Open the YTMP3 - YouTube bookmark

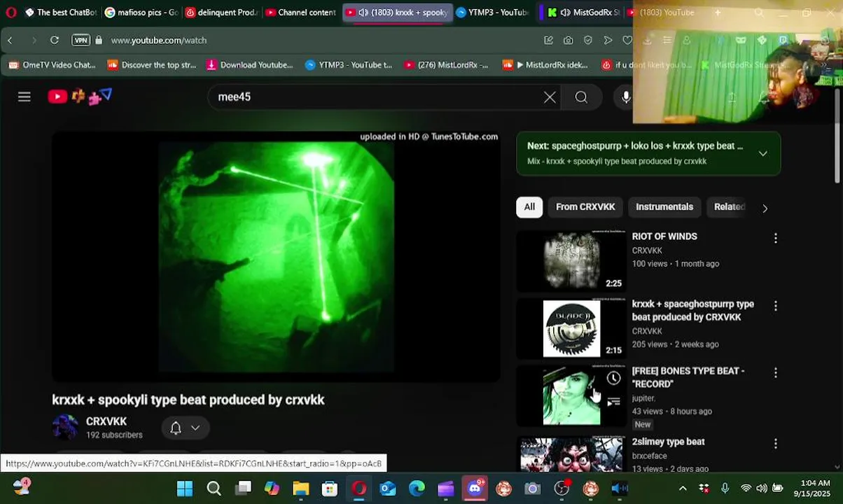[x=349, y=65]
